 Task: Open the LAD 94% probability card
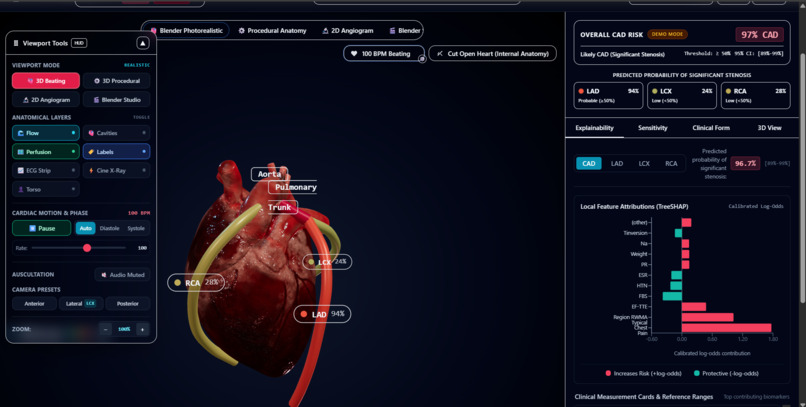click(x=608, y=95)
